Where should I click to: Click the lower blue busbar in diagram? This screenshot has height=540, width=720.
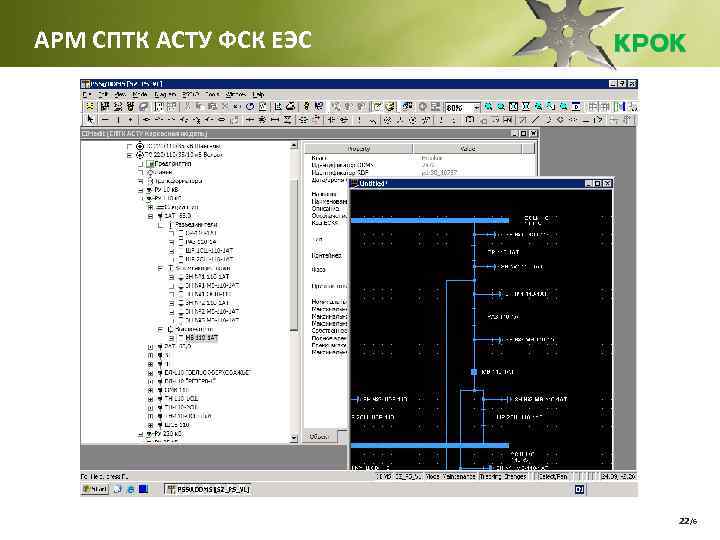tap(430, 445)
